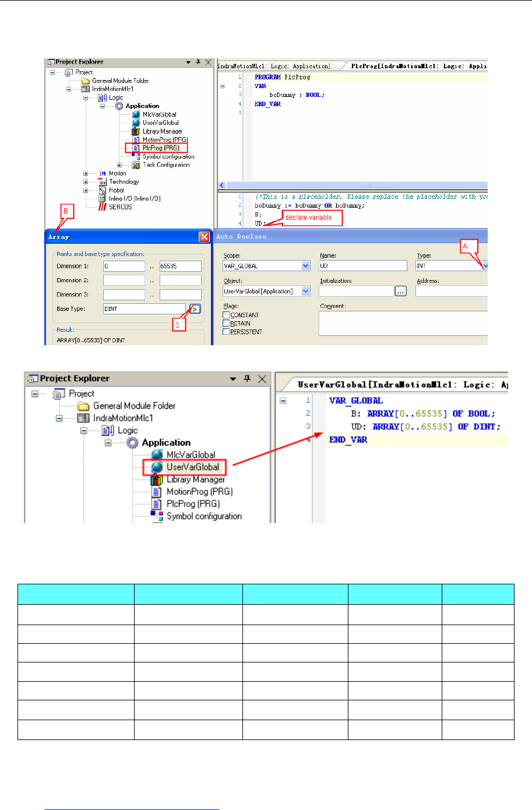Image resolution: width=532 pixels, height=810 pixels.
Task: Open the Object UserVarGlobal [Application] dropdown
Action: [x=306, y=291]
